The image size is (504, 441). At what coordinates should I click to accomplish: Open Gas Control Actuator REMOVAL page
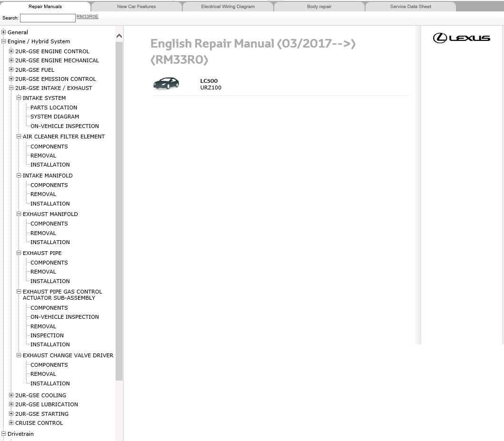43,326
